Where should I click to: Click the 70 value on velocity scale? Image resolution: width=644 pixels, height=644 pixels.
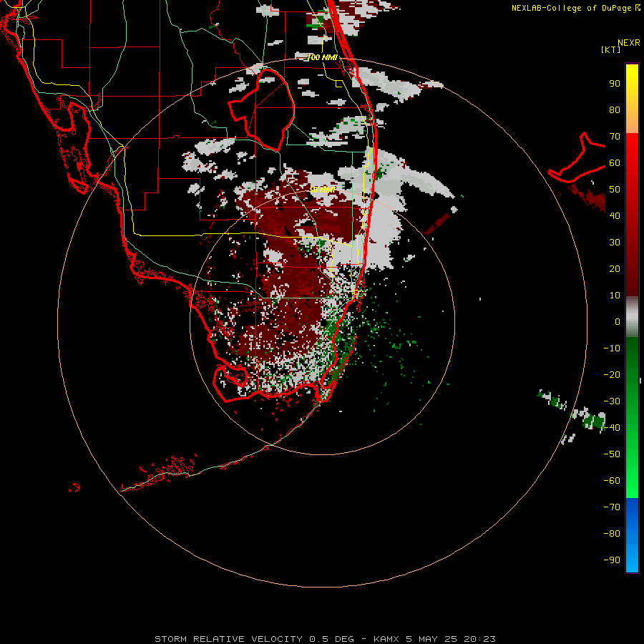coord(615,137)
